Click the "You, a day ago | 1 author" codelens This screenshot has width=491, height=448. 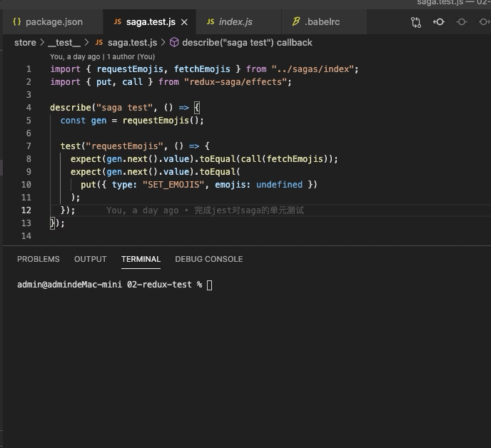102,56
